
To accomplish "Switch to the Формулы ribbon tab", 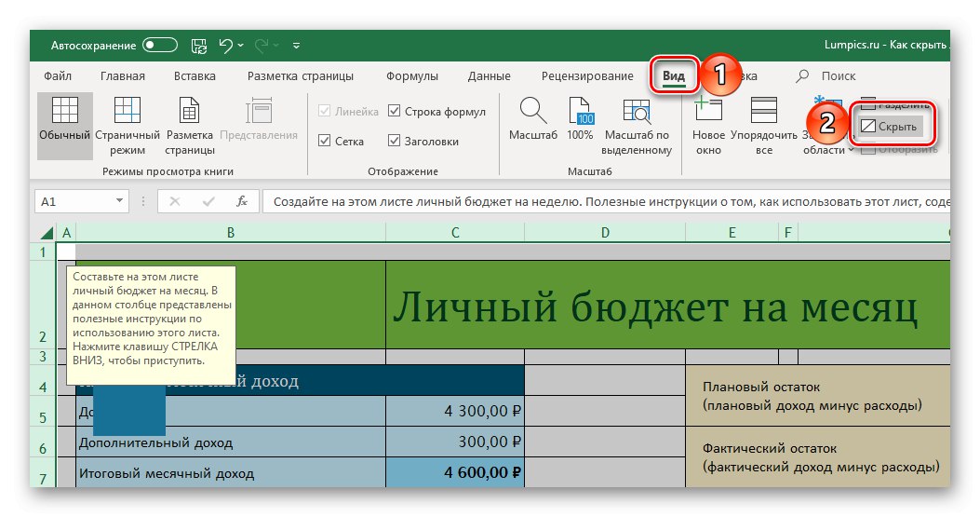I will pos(412,75).
